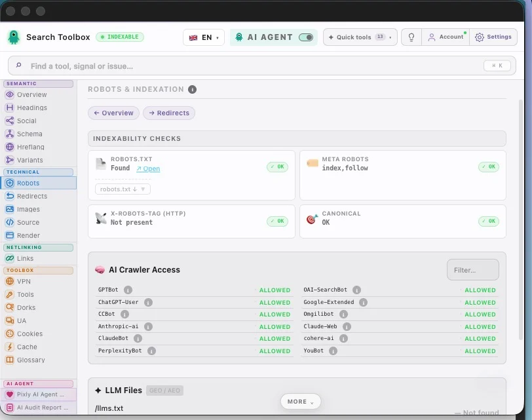Click the Canonical OK badge
The image size is (532, 420).
point(489,221)
